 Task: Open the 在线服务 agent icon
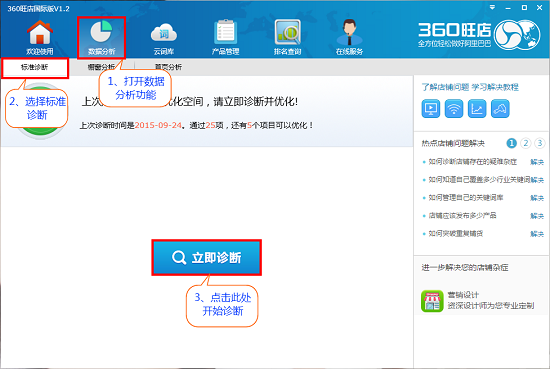(349, 38)
